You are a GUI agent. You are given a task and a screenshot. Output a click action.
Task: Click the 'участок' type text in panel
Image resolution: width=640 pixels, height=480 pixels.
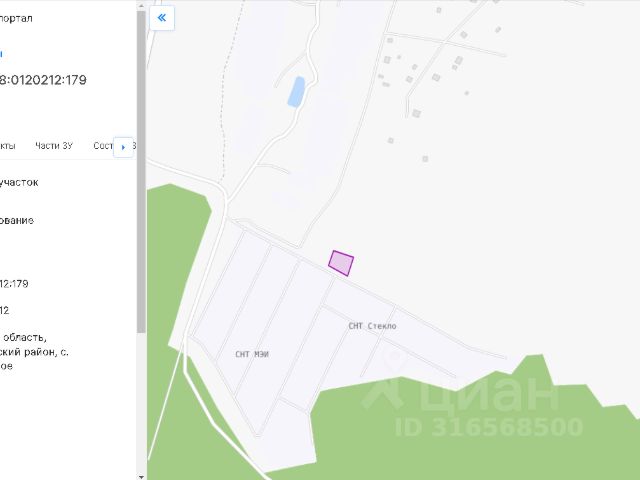[19, 182]
